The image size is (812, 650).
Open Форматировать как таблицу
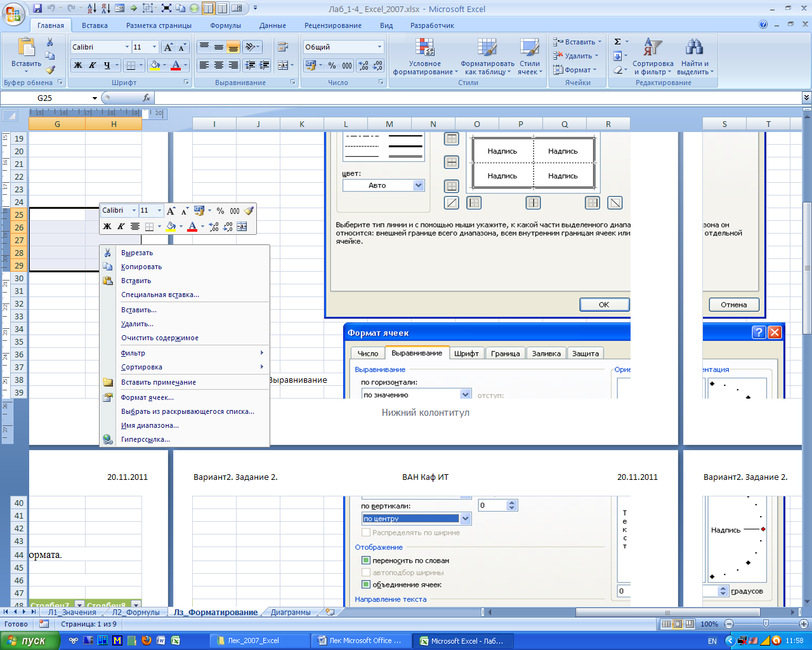coord(487,56)
